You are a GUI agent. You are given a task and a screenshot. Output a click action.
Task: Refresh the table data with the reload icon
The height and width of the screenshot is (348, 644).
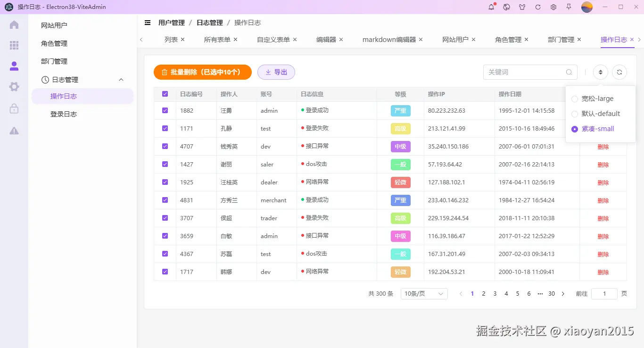[x=619, y=72]
